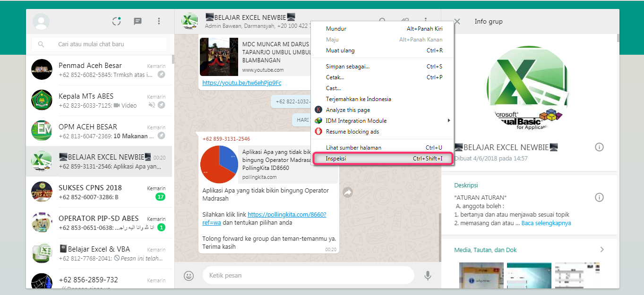Screen dimensions: 644x295
Task: Click pinned icon on Penmad Aceh Besar
Action: pos(161,75)
